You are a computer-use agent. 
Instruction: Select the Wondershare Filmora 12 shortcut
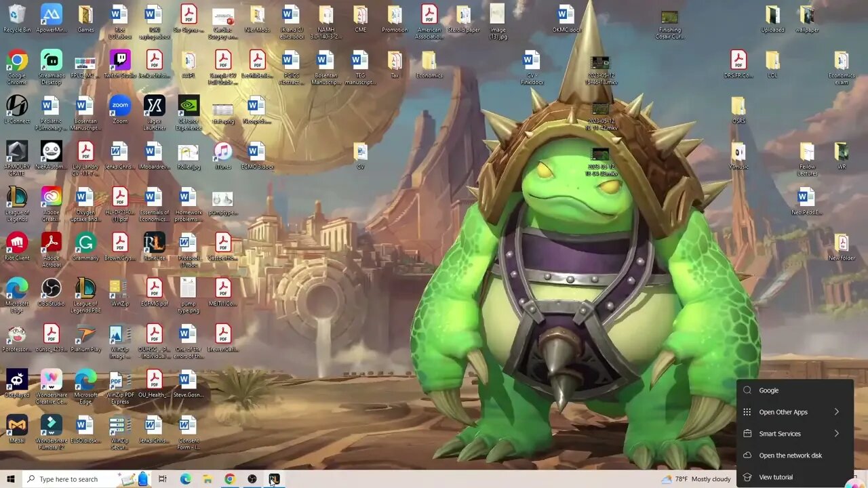point(52,432)
